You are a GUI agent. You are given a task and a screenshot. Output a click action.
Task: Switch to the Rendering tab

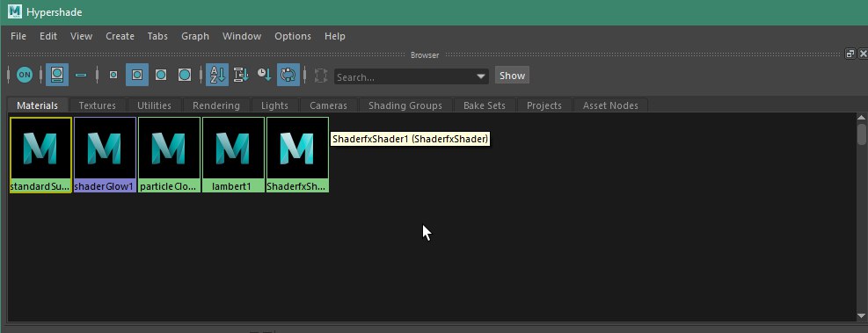(x=215, y=105)
